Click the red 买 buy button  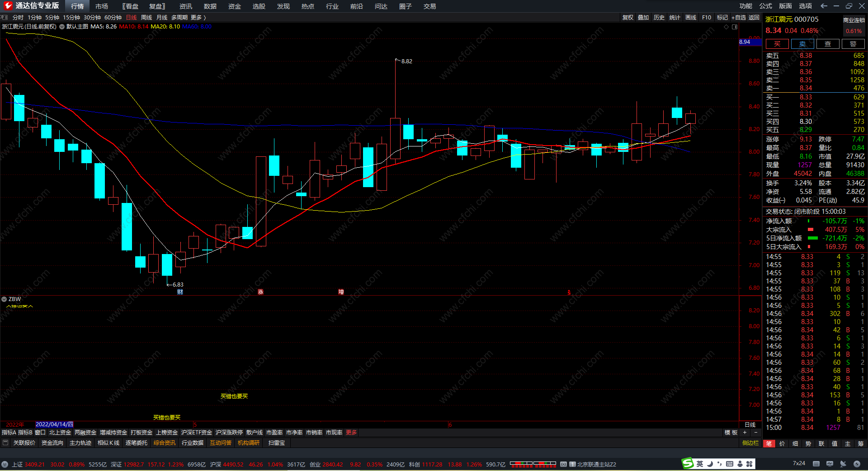[x=777, y=44]
